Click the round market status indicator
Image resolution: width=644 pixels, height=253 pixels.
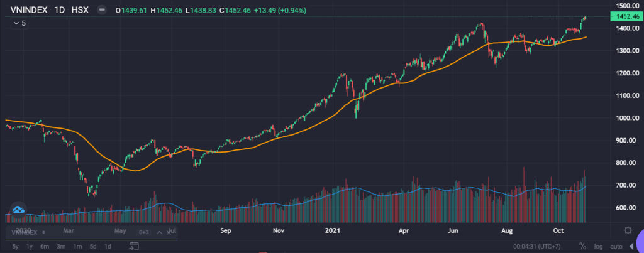coord(101,10)
